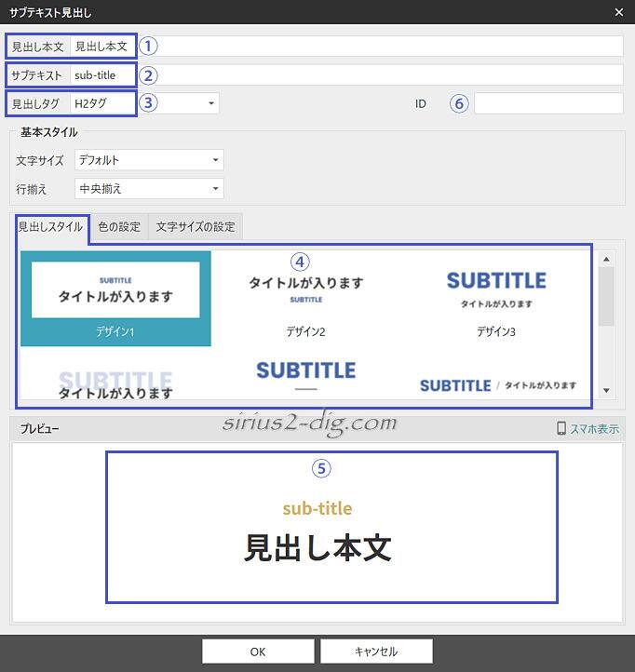Select the SUBTITLE with underline design thumbnail
The image size is (635, 672).
[305, 376]
